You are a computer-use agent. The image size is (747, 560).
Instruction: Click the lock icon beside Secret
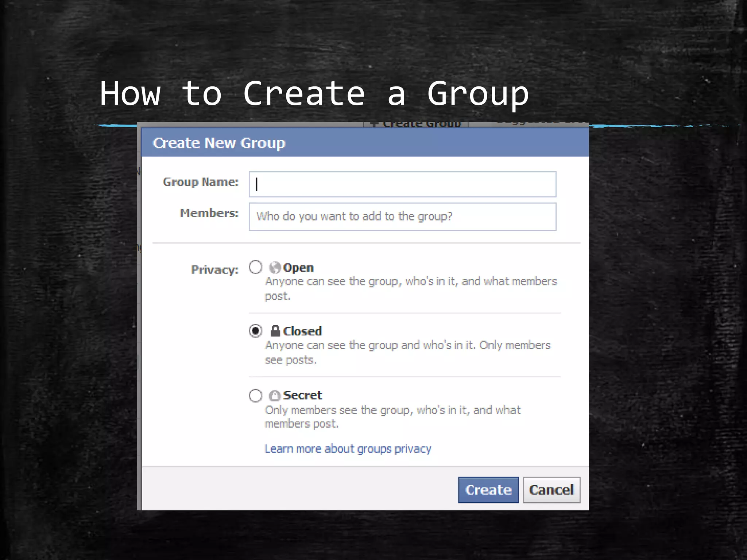275,396
